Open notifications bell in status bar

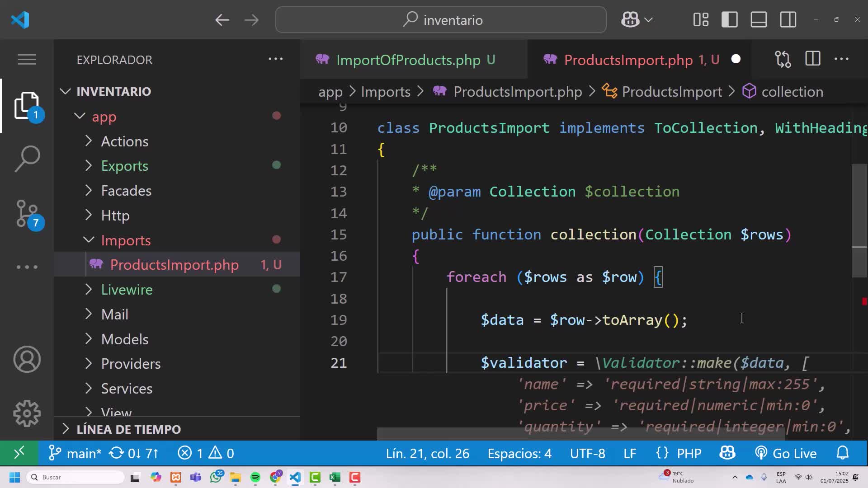tap(843, 453)
